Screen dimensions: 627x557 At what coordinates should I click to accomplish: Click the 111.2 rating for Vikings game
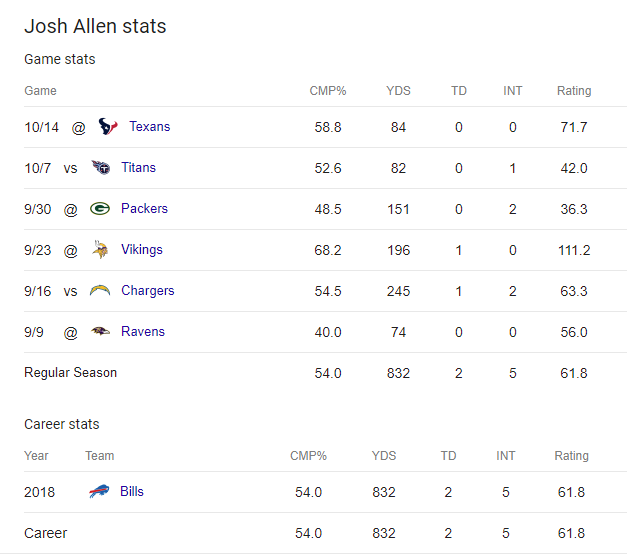[574, 250]
